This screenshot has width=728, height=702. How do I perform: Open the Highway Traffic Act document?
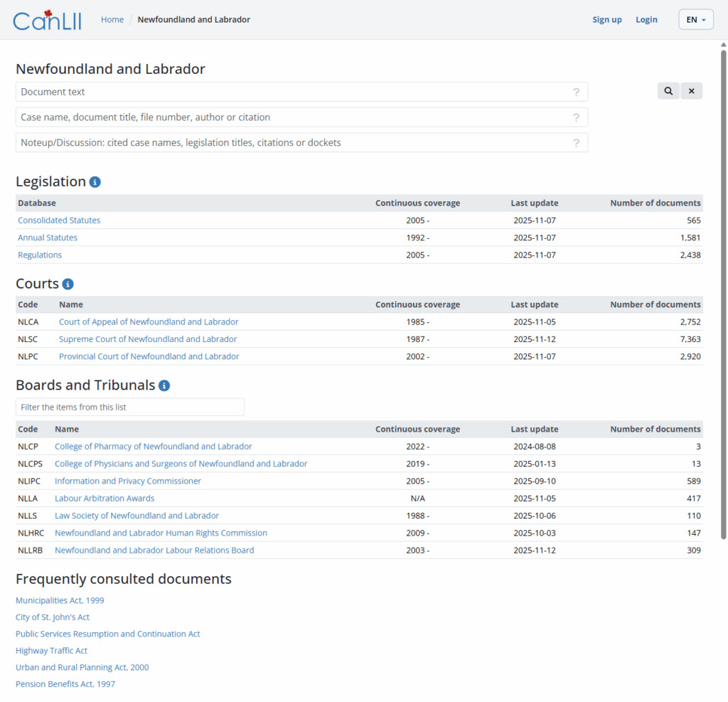(51, 651)
